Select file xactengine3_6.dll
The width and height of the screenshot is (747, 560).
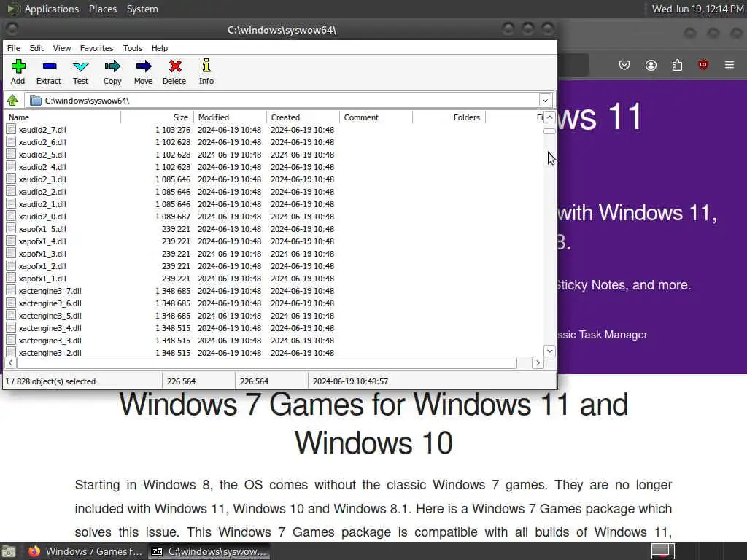[50, 303]
